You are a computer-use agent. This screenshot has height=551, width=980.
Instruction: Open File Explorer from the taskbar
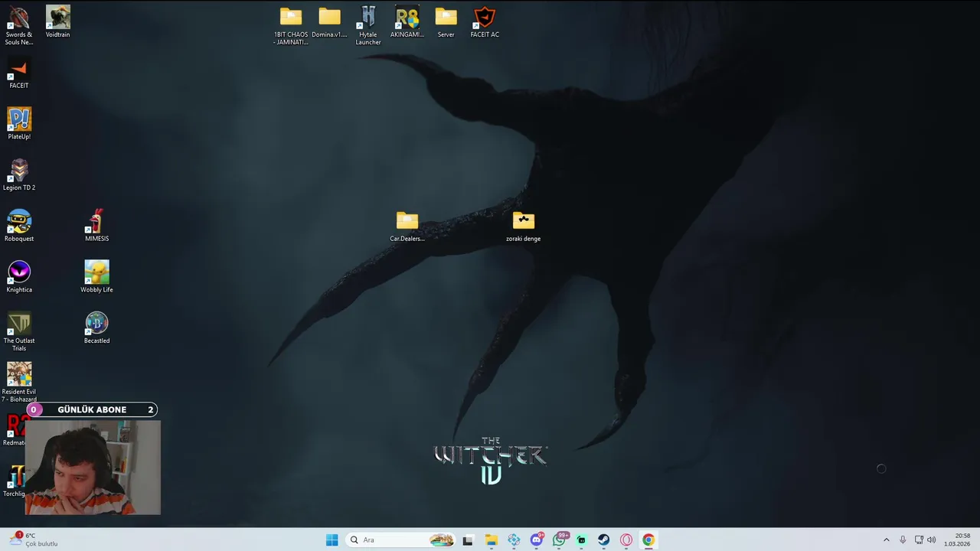tap(492, 540)
